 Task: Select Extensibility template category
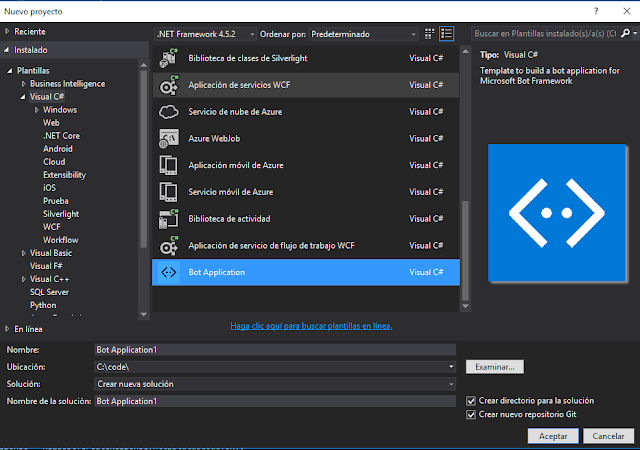(64, 175)
